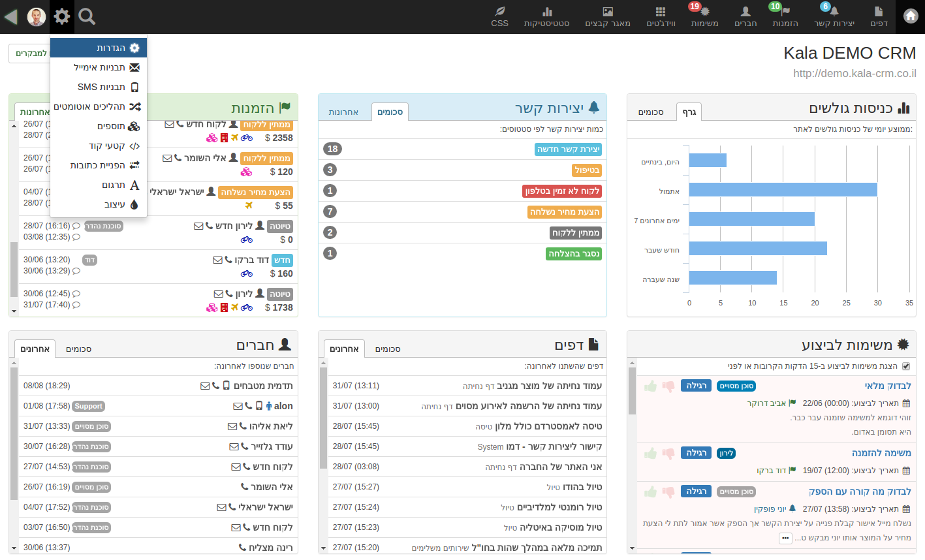Click the count badge 18 for new contacts
This screenshot has height=560, width=925.
pos(332,149)
